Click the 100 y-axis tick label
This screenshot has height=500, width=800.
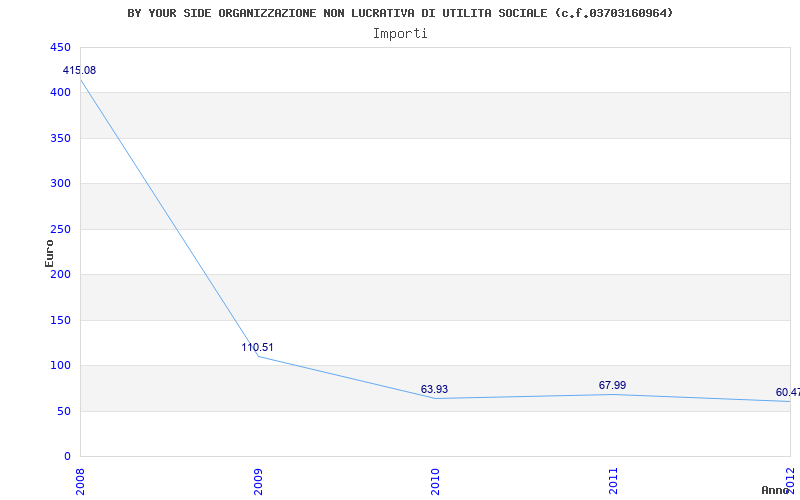point(60,366)
